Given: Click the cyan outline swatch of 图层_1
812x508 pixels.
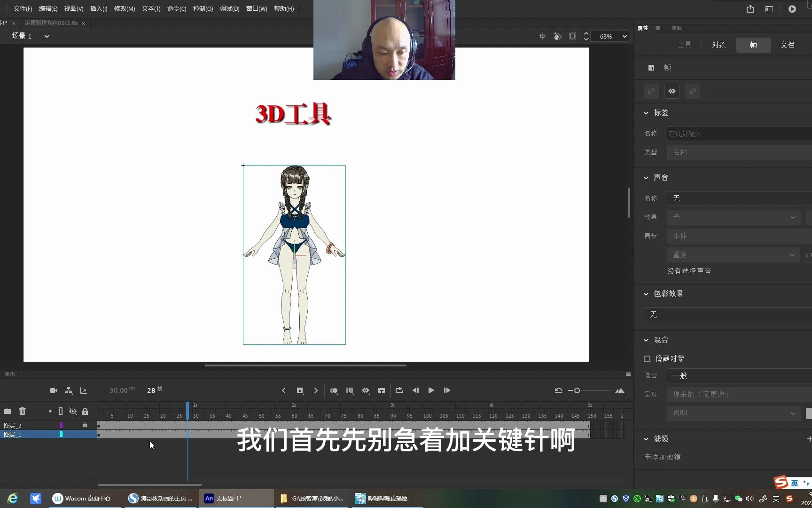Looking at the screenshot, I should (x=61, y=435).
